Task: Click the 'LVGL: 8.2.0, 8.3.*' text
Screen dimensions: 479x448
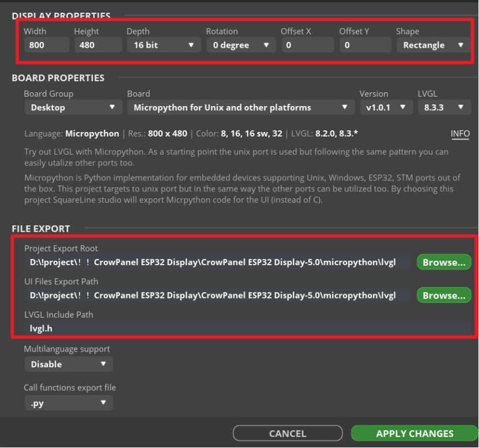Action: pos(325,134)
